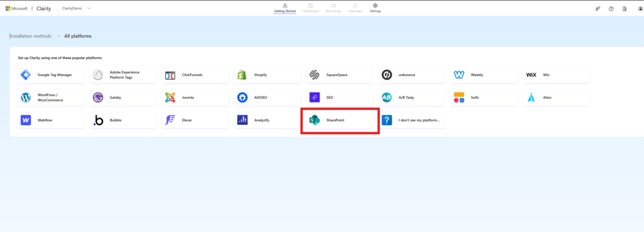
Task: Click the Gatsby logo icon
Action: click(97, 97)
